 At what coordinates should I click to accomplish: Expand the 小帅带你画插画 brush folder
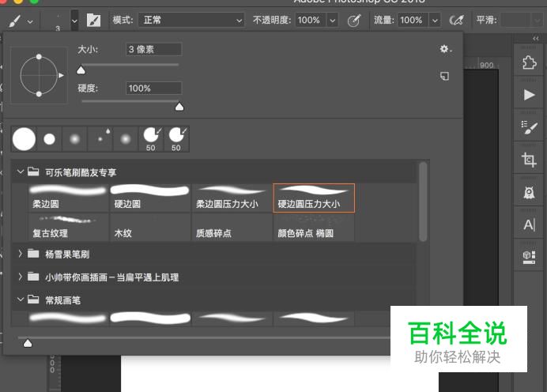21,277
